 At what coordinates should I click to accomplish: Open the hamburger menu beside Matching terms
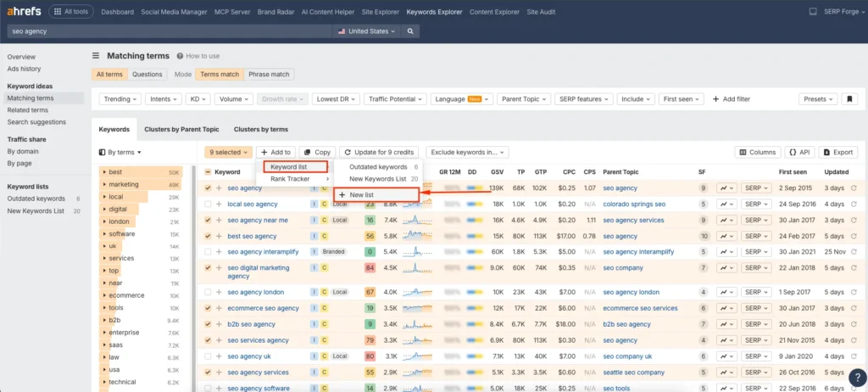click(x=96, y=55)
